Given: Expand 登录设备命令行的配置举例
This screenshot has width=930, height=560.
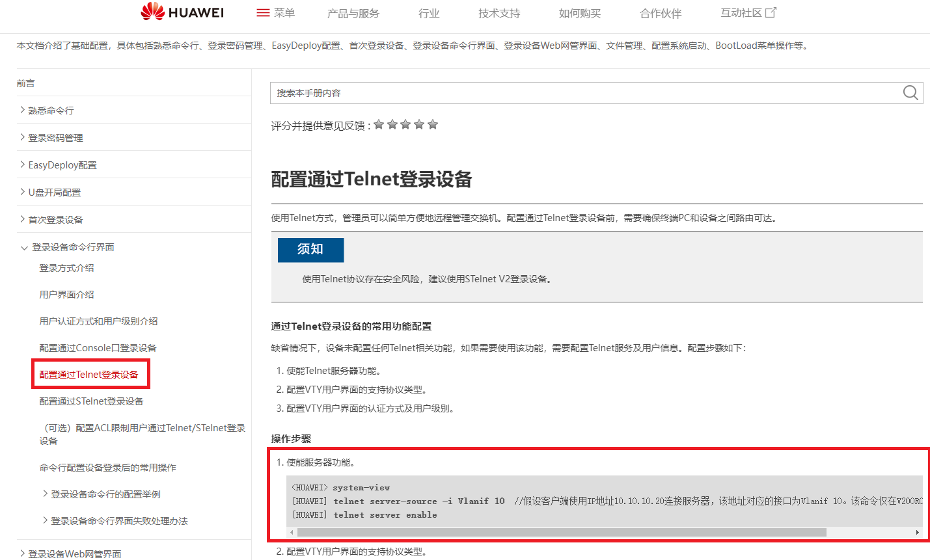Looking at the screenshot, I should 101,494.
